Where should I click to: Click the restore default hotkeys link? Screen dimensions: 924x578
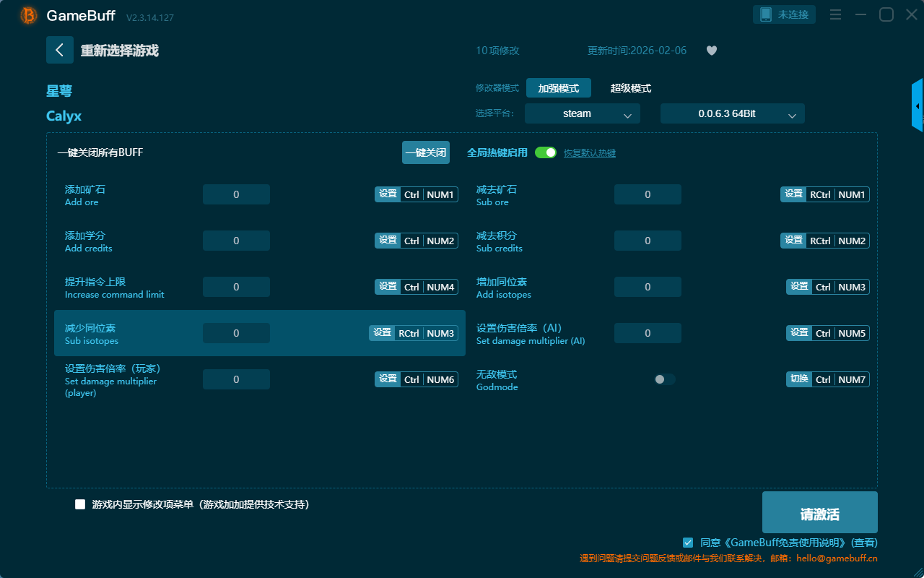[x=589, y=153]
